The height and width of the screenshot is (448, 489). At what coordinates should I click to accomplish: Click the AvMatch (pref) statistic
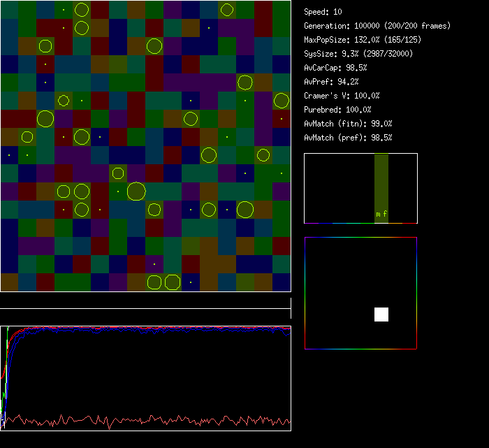(349, 138)
